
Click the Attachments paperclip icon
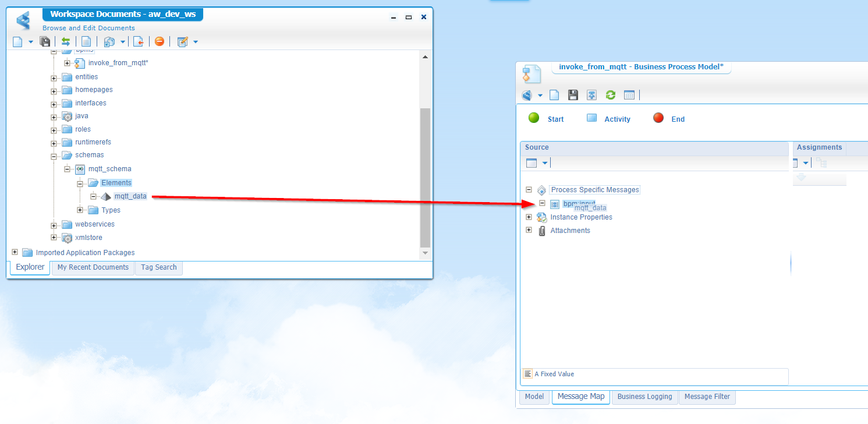pos(542,231)
